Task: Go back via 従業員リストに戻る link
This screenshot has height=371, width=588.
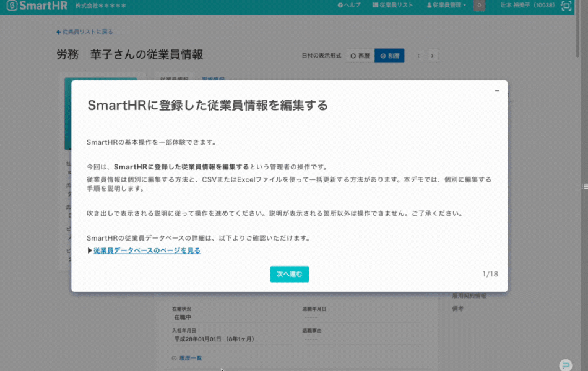Action: point(85,32)
